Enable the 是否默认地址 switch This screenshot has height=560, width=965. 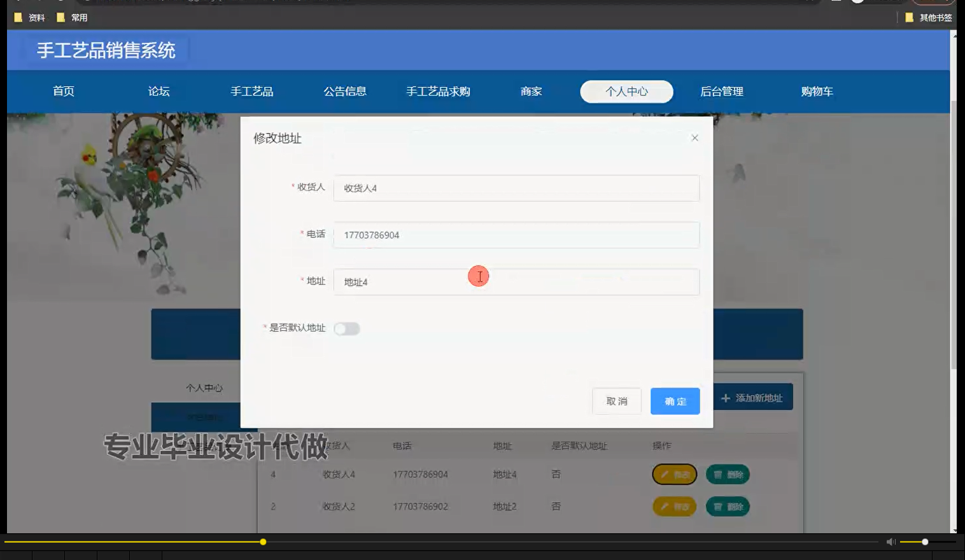347,328
